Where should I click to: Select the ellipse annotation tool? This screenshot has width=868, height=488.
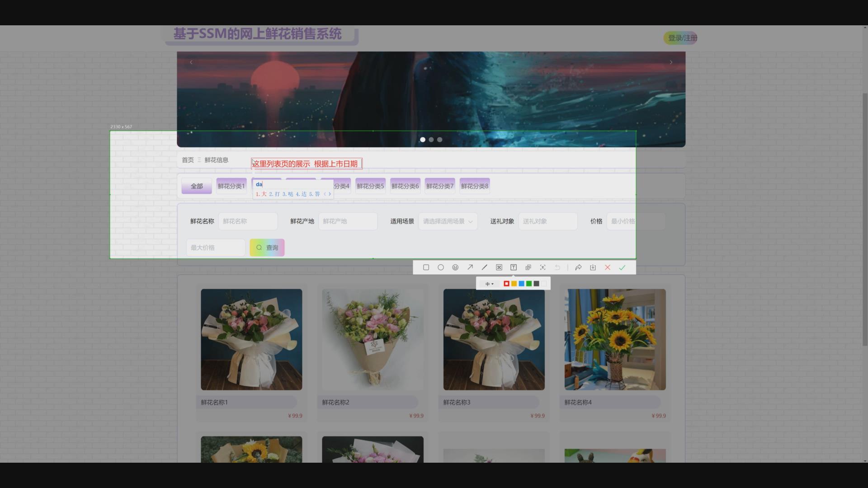coord(441,267)
